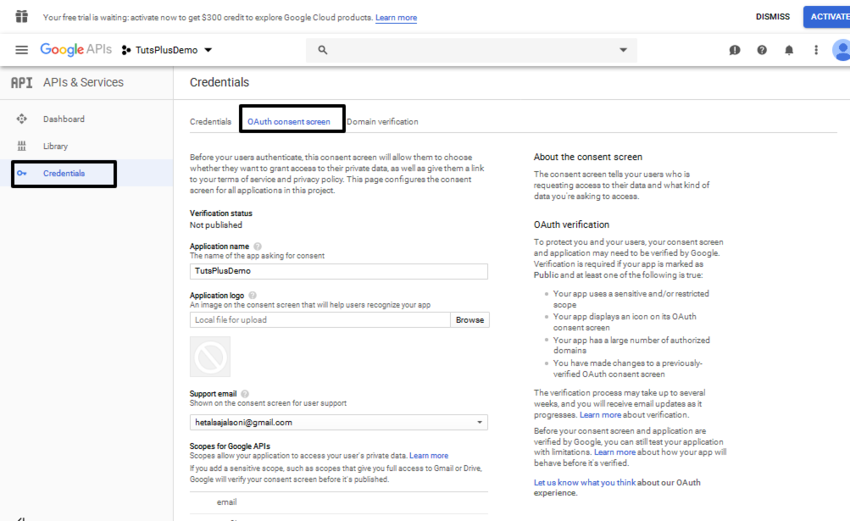Screen dimensions: 850x521
Task: Click help icon next to Application name
Action: tap(257, 246)
